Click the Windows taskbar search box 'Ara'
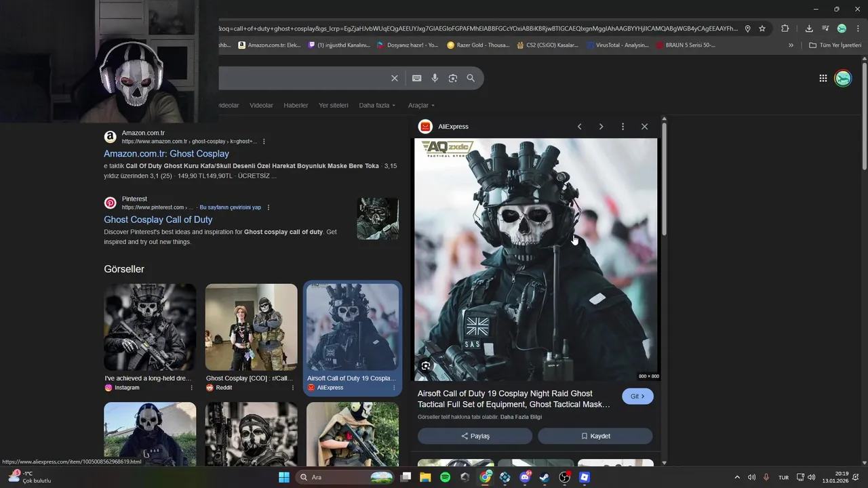This screenshot has width=868, height=488. pyautogui.click(x=346, y=477)
